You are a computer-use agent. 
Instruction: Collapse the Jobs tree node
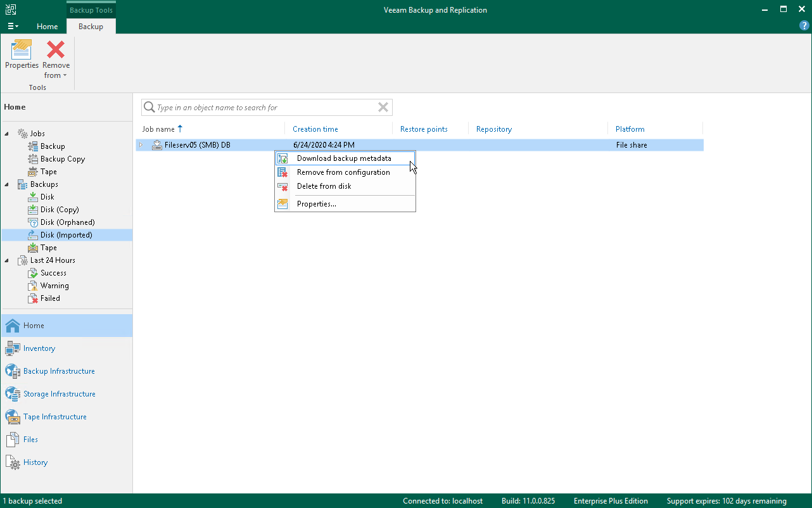pos(6,133)
